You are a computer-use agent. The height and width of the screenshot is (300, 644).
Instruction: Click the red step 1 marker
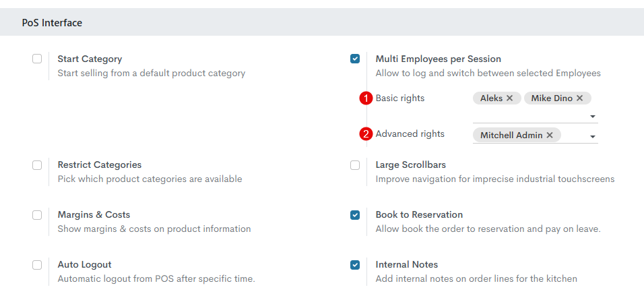coord(366,98)
